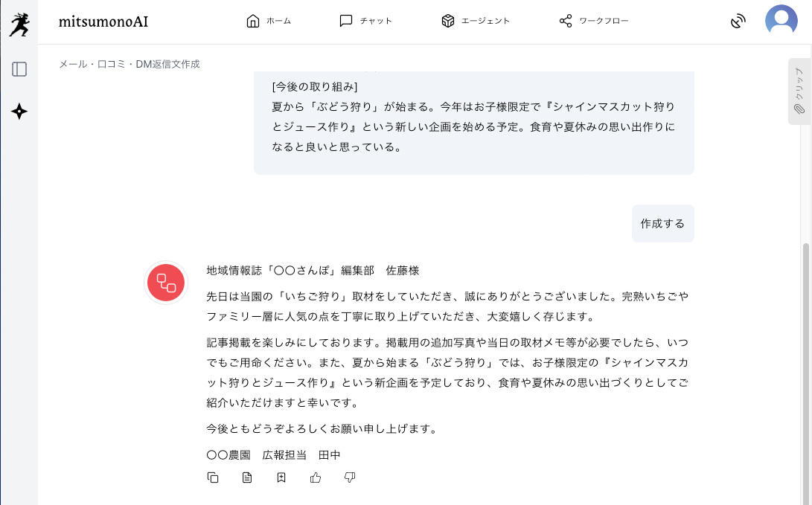Click the sparkle star icon in sidebar
The width and height of the screenshot is (812, 505).
[19, 112]
